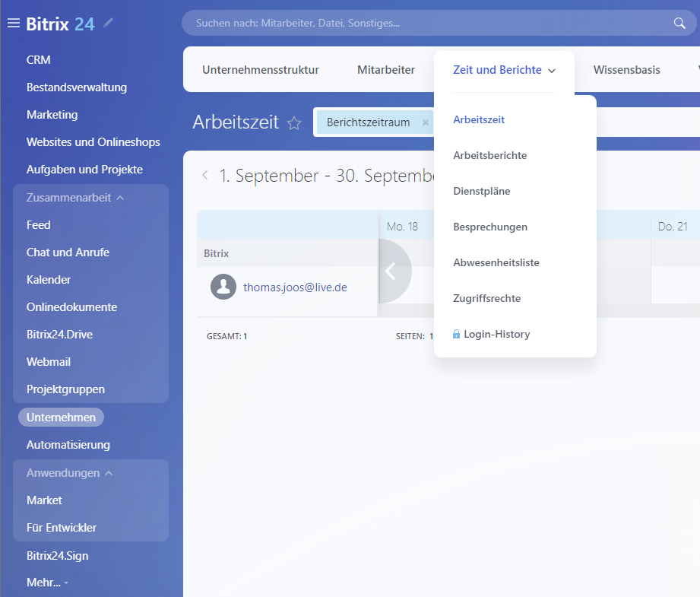Choose Abwesenheitsliste in the dropdown menu
This screenshot has width=700, height=597.
[x=496, y=262]
